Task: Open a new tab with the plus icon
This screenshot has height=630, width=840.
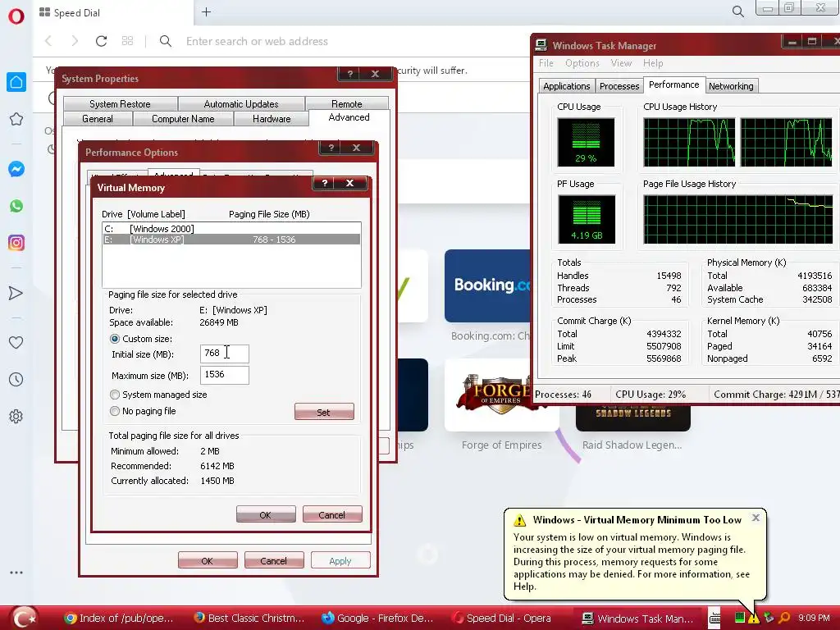Action: click(206, 11)
